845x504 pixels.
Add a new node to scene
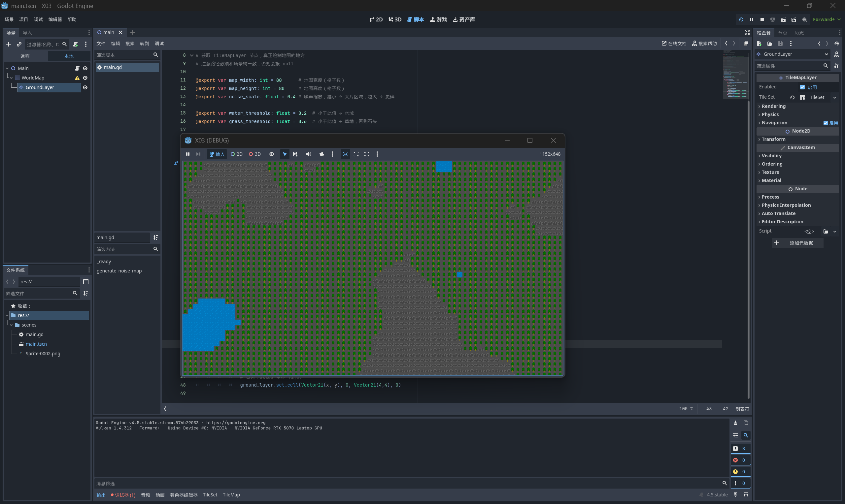pos(9,44)
